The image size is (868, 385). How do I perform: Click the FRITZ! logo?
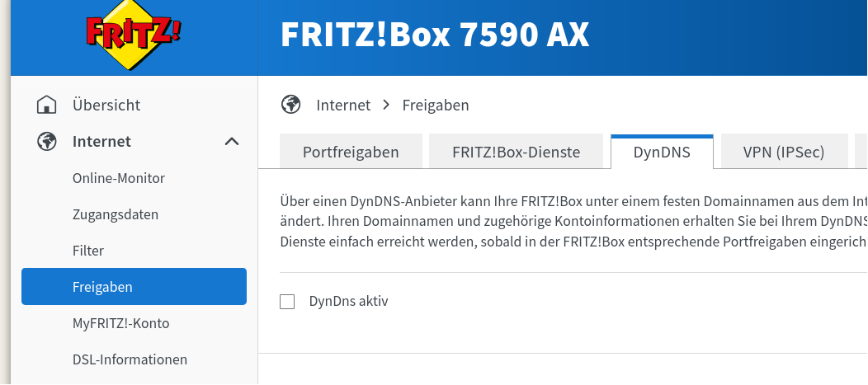(x=134, y=37)
